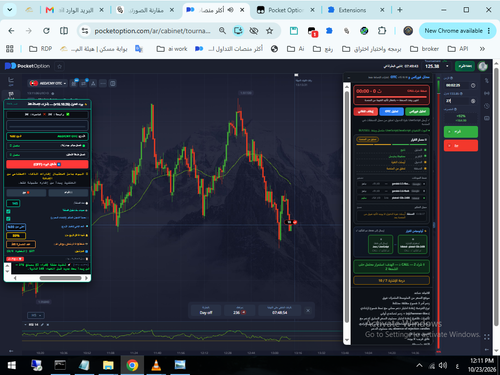Toggle the first green checkbox in bot panel
Image resolution: width=500 pixels, height=375 pixels.
point(8,211)
